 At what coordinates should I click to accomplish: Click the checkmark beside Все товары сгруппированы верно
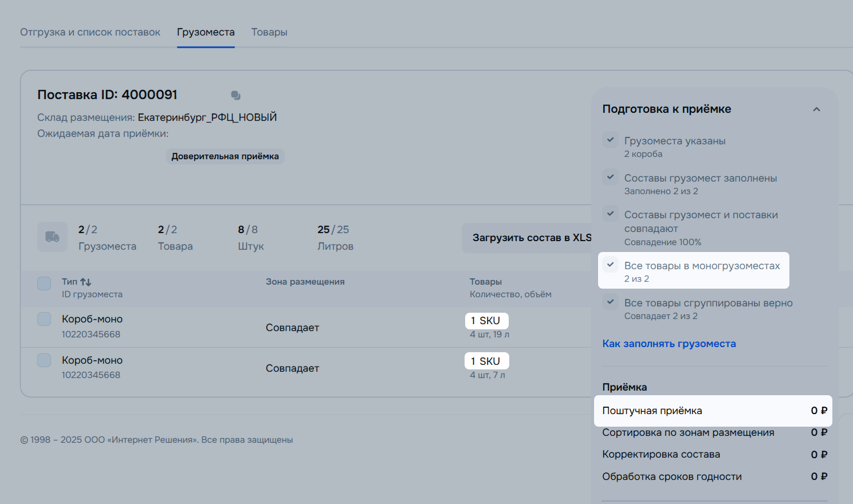[611, 302]
